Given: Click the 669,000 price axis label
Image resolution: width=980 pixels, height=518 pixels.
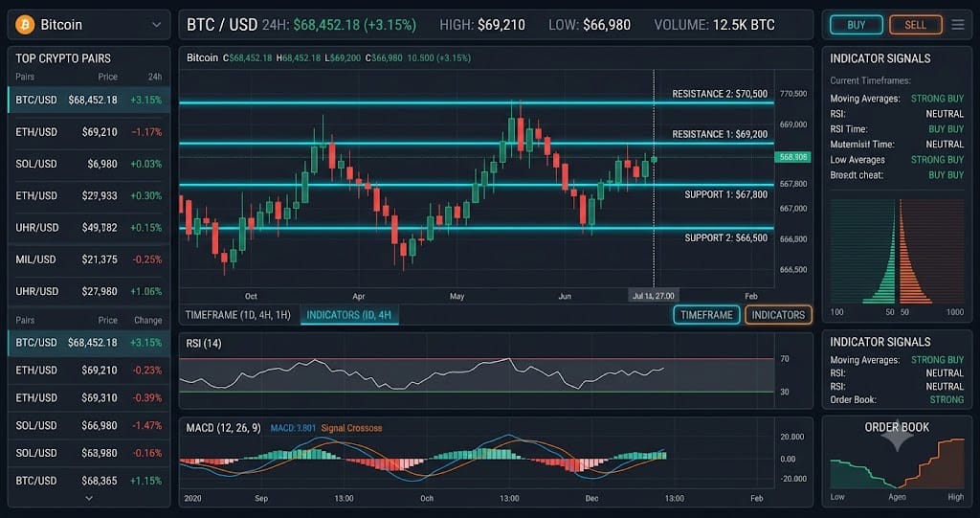Looking at the screenshot, I should tap(793, 124).
